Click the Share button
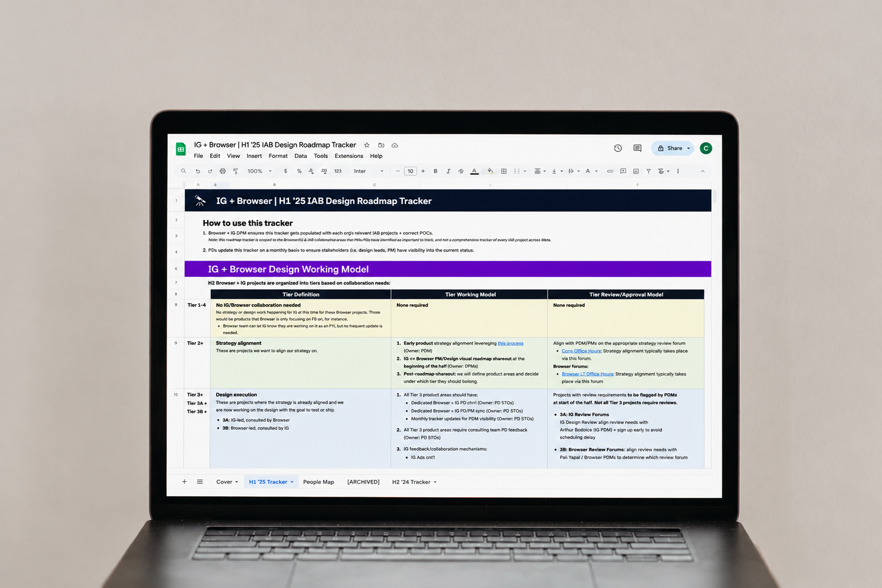 [672, 148]
